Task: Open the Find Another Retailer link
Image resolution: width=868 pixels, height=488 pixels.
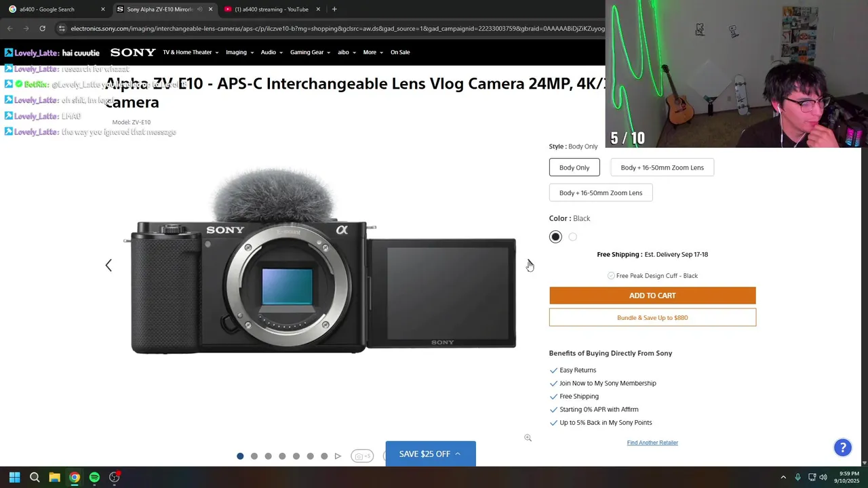Action: [x=652, y=443]
